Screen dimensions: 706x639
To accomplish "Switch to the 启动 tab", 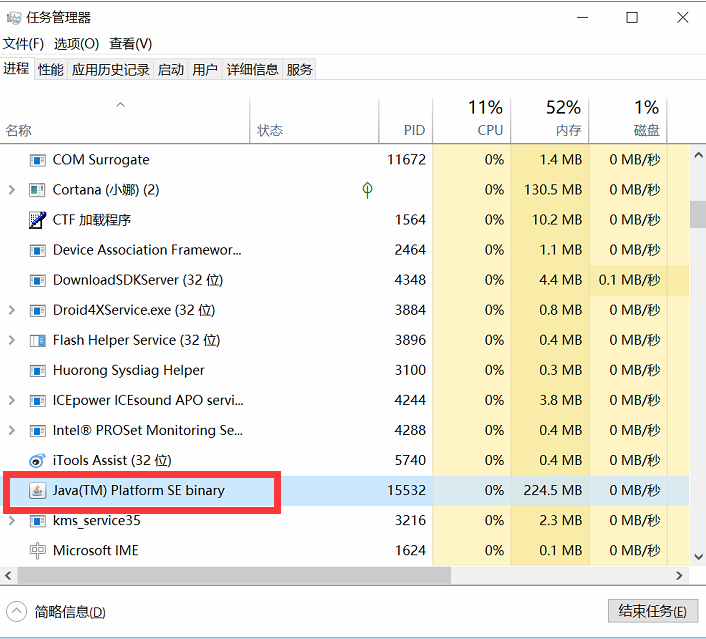I will tap(171, 69).
